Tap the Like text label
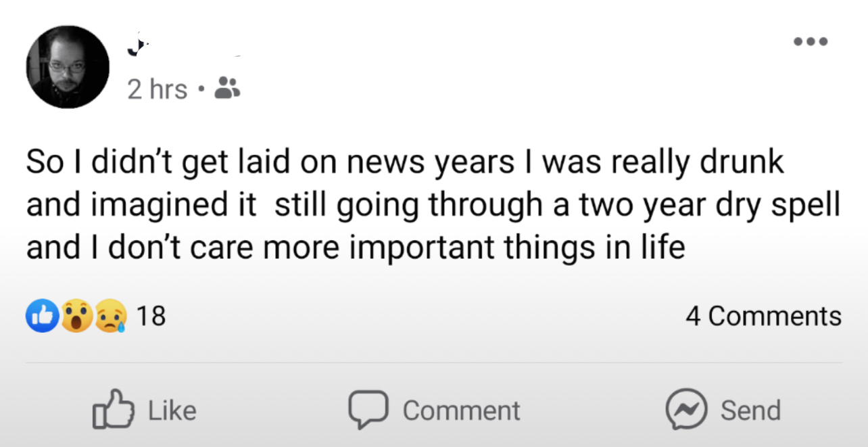The width and height of the screenshot is (868, 447). (172, 410)
